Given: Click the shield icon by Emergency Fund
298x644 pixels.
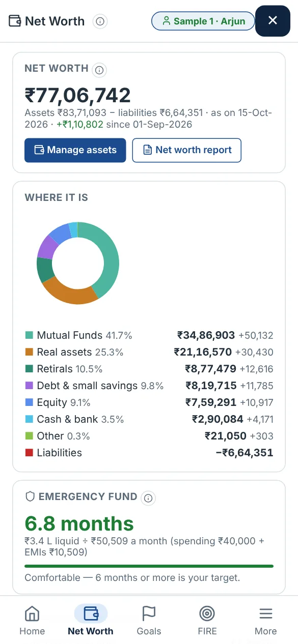Looking at the screenshot, I should [30, 496].
